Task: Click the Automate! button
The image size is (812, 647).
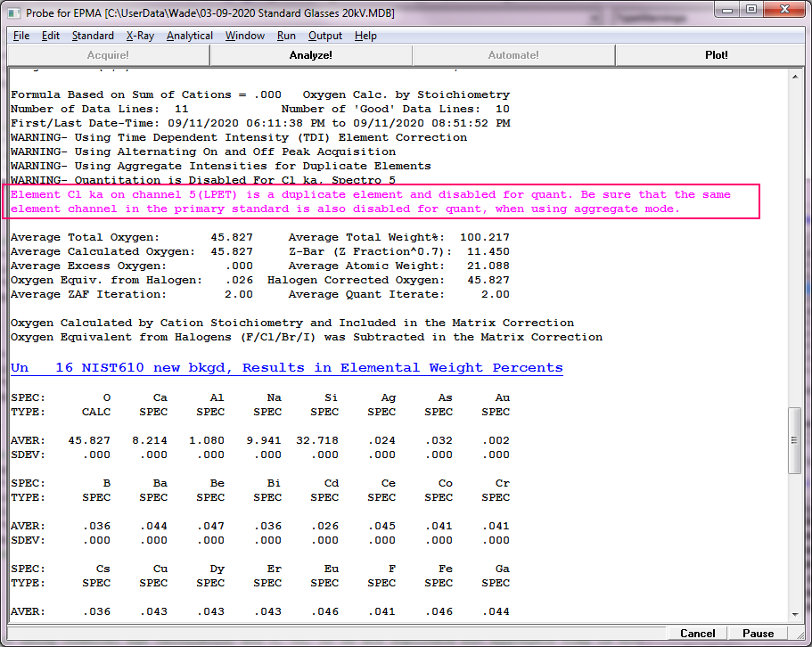Action: click(513, 55)
